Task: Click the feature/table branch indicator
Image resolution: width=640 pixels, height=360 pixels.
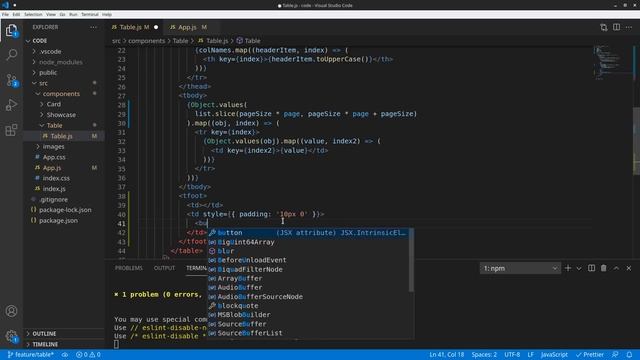Action: (x=31, y=355)
